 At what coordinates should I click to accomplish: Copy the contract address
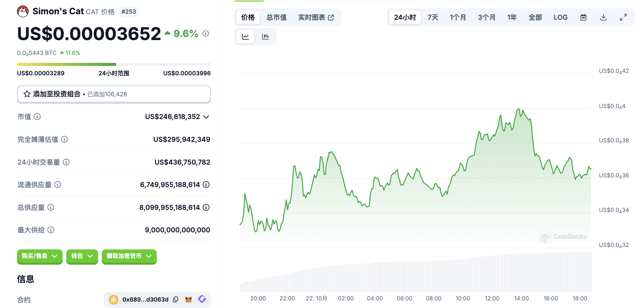point(176,299)
